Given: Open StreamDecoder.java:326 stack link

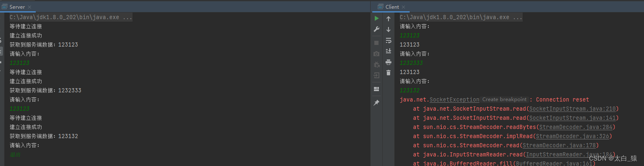Looking at the screenshot, I should point(572,136).
